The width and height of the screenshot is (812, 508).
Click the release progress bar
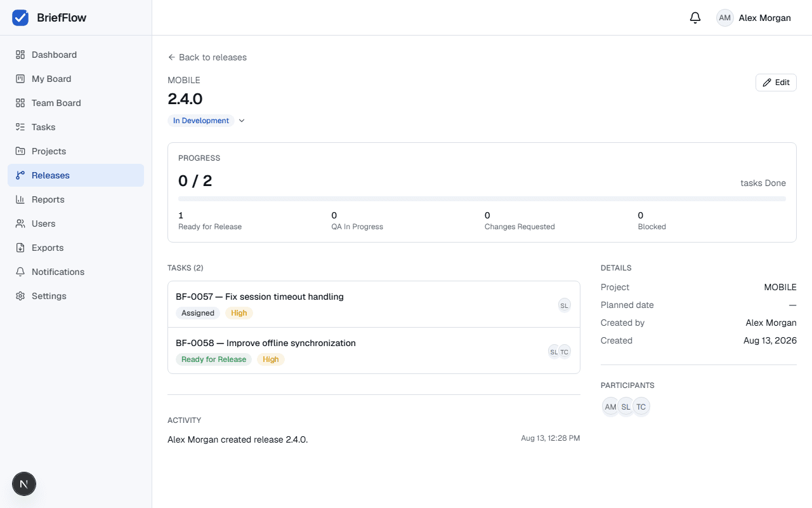tap(482, 199)
